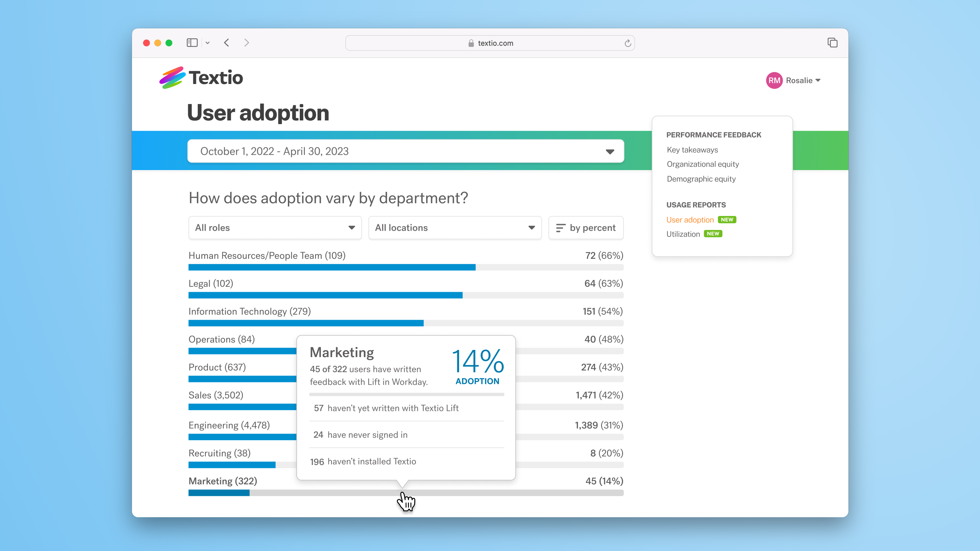Toggle the Safari sidebar icon
The image size is (980, 551).
[x=192, y=43]
